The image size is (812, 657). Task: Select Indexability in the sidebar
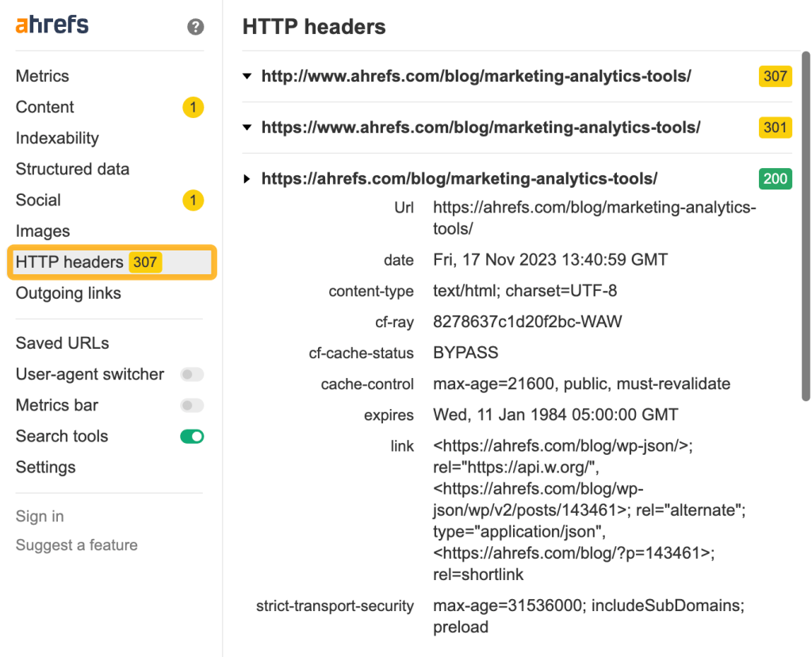tap(57, 138)
